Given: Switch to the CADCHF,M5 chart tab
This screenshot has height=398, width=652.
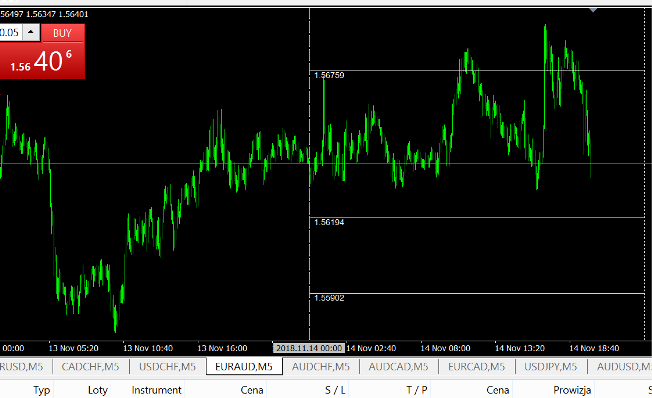Looking at the screenshot, I should click(90, 366).
